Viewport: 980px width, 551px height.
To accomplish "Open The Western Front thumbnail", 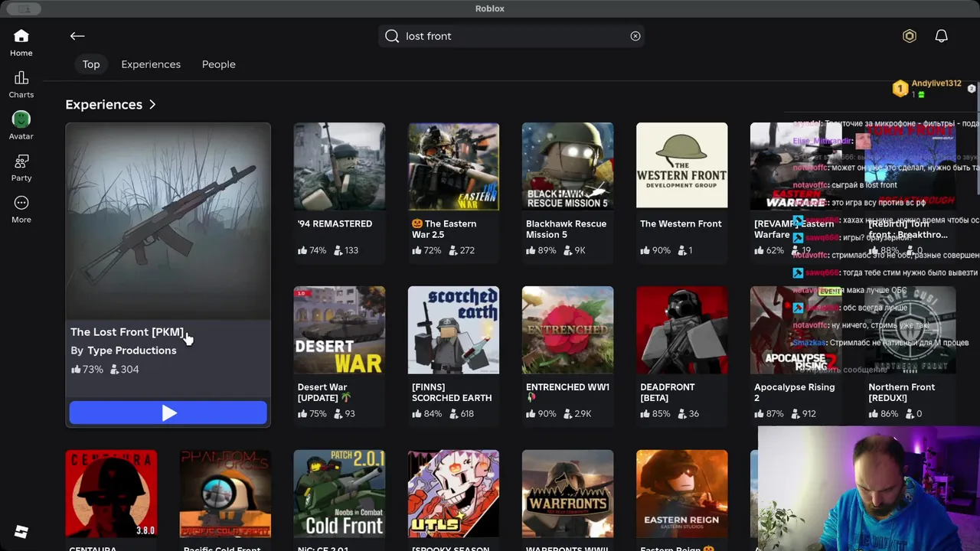I will click(x=681, y=166).
